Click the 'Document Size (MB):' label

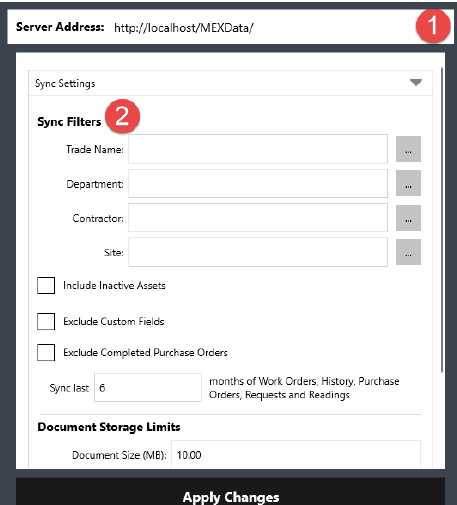click(119, 455)
